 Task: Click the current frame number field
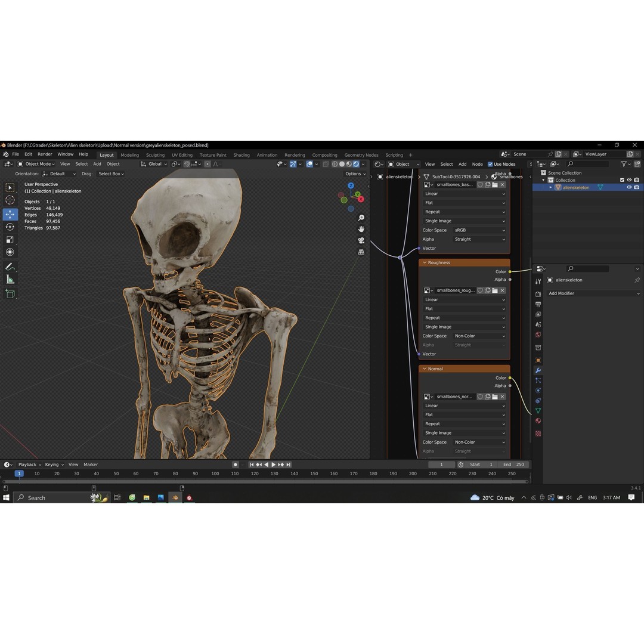(441, 465)
